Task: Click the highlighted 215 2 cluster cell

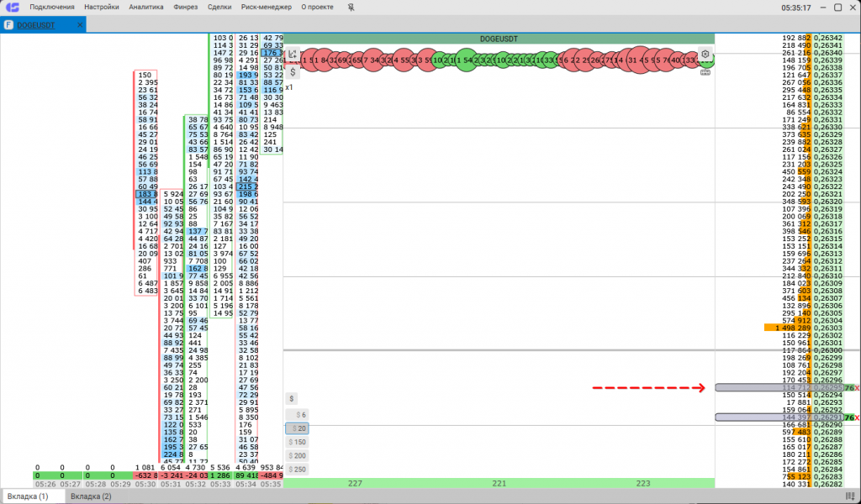Action: click(x=247, y=186)
